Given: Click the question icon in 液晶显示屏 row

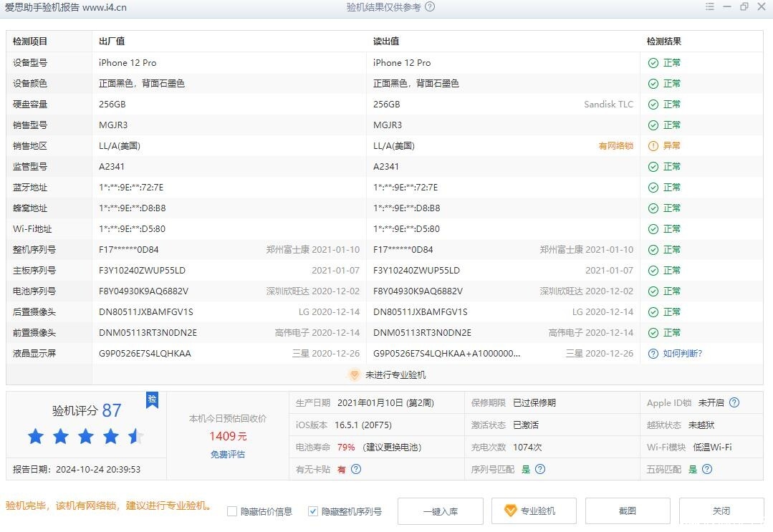Looking at the screenshot, I should click(653, 354).
